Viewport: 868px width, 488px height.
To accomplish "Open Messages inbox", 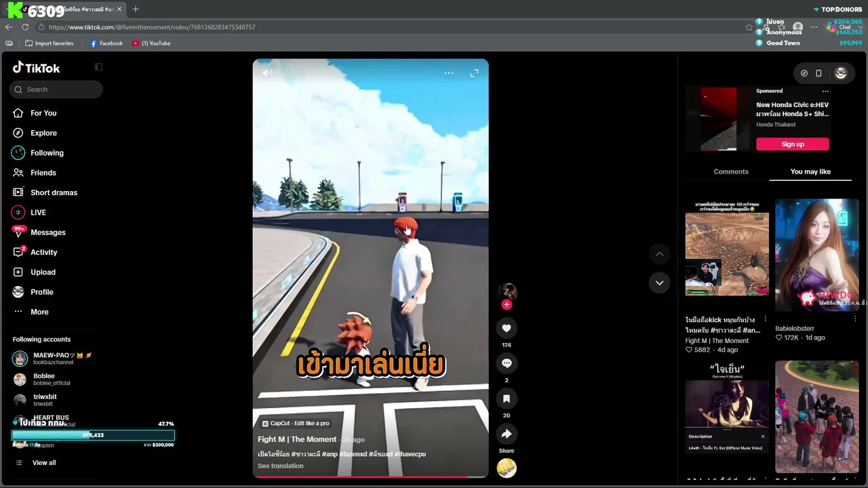I will click(47, 232).
